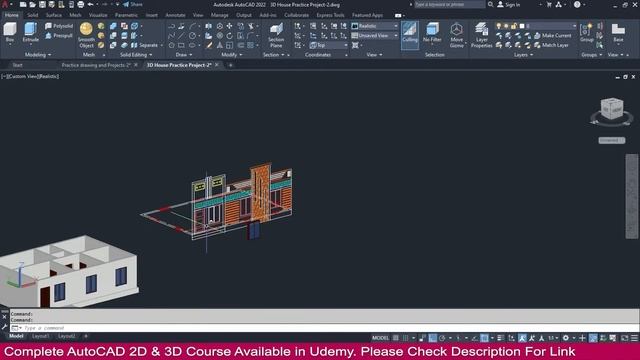Open the Base view tool
The image size is (640, 360).
618,33
